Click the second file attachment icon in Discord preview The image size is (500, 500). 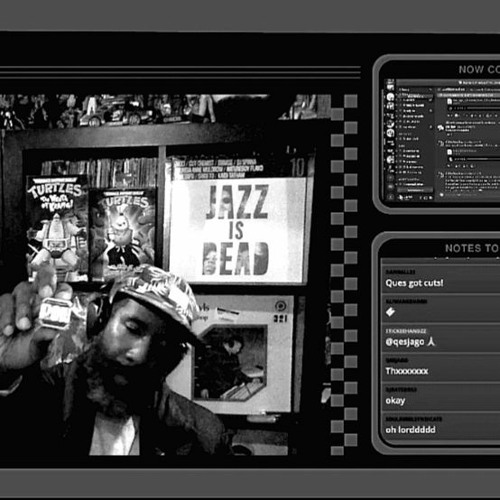coord(449,152)
